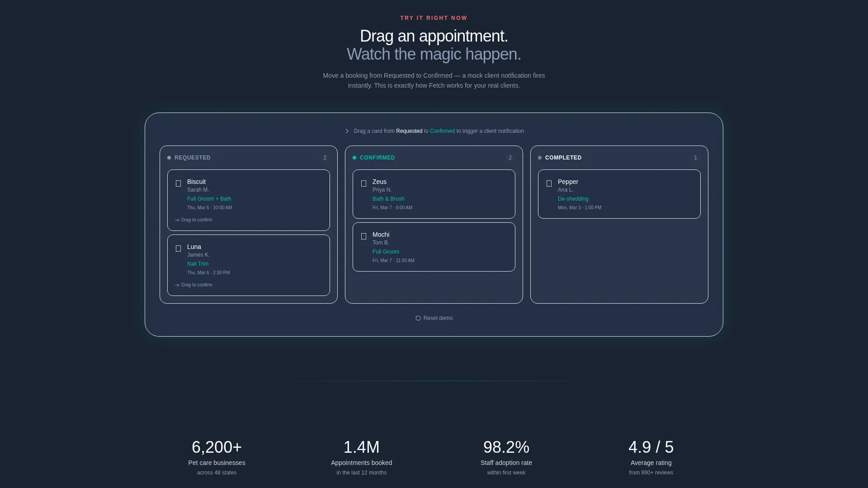Screen dimensions: 868x488
Task: Click 'Drag an appointment.' heading
Action: pyautogui.click(x=434, y=36)
